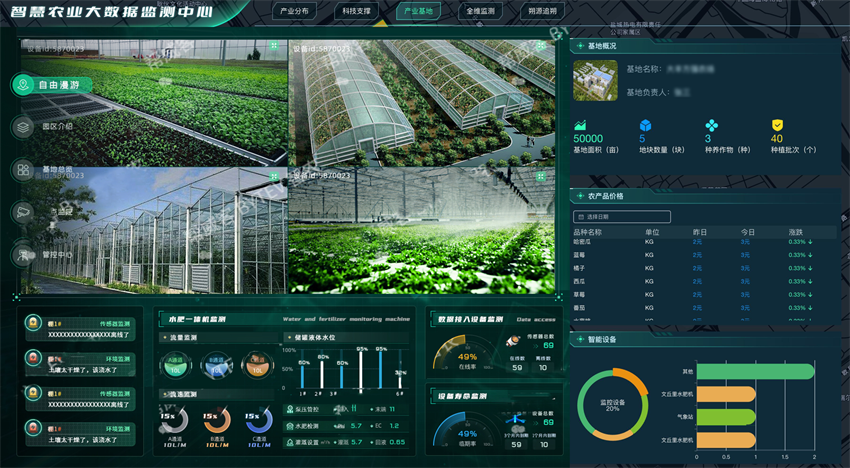
Task: Click the 数据接入设备监测 panel title
Action: tap(471, 319)
